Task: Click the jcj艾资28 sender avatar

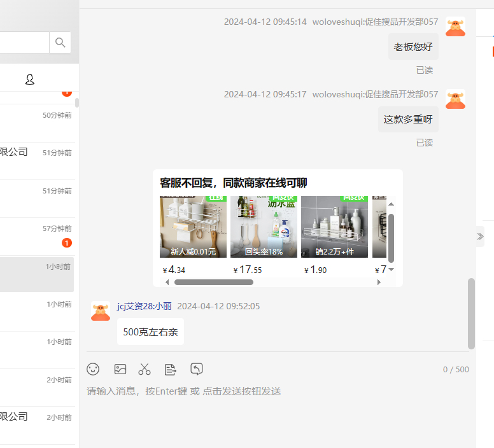Action: click(101, 311)
